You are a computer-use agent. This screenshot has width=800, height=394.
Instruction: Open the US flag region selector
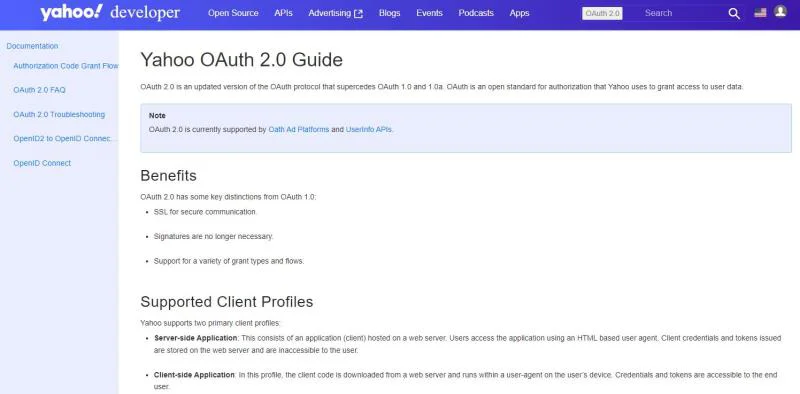tap(760, 13)
